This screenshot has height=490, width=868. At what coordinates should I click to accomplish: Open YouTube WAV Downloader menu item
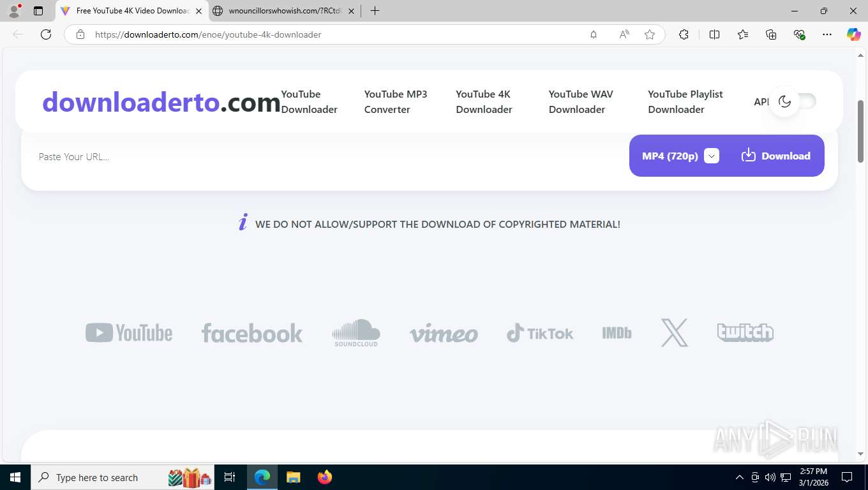click(581, 101)
